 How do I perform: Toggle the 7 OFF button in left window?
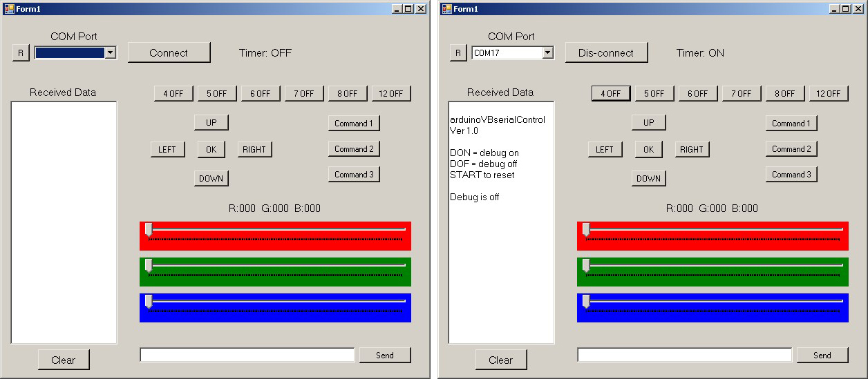coord(304,93)
